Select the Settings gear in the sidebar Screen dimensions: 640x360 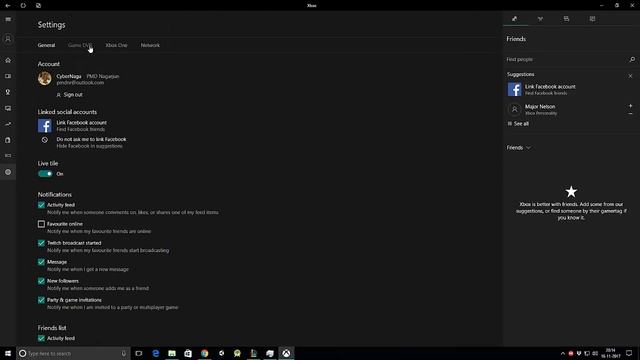pyautogui.click(x=8, y=172)
